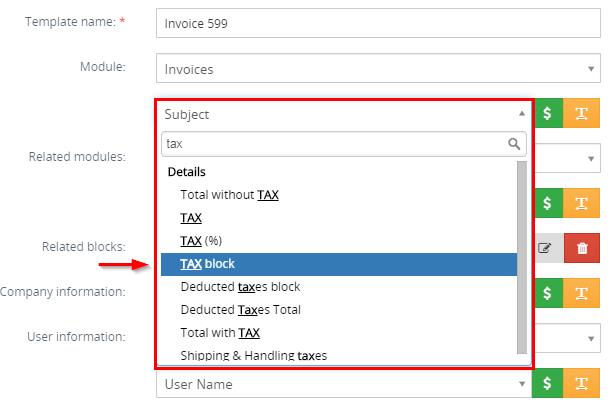Click the green $ button in Company information row

(x=547, y=292)
